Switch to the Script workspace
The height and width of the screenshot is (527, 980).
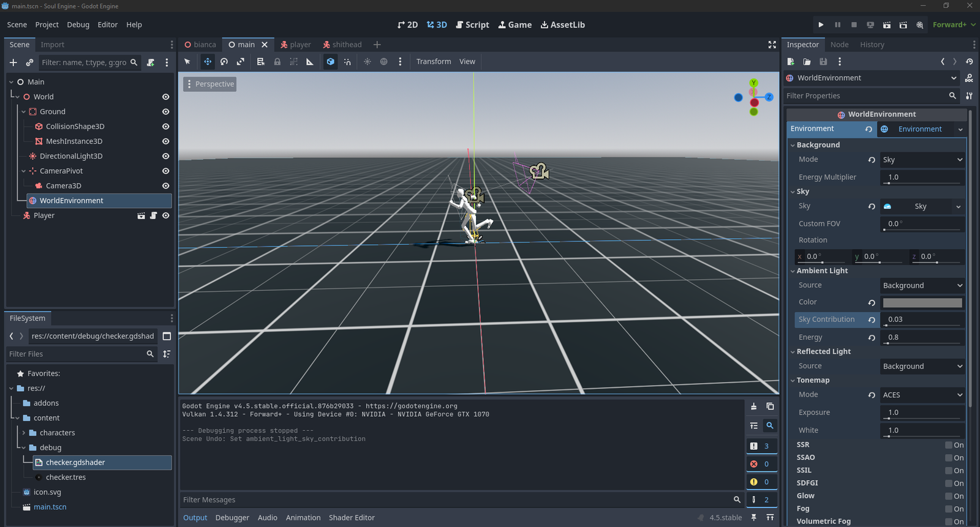tap(472, 25)
